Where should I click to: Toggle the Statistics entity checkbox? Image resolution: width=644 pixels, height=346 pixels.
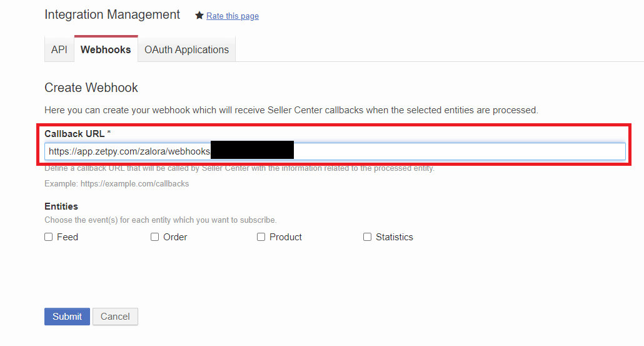pos(368,237)
